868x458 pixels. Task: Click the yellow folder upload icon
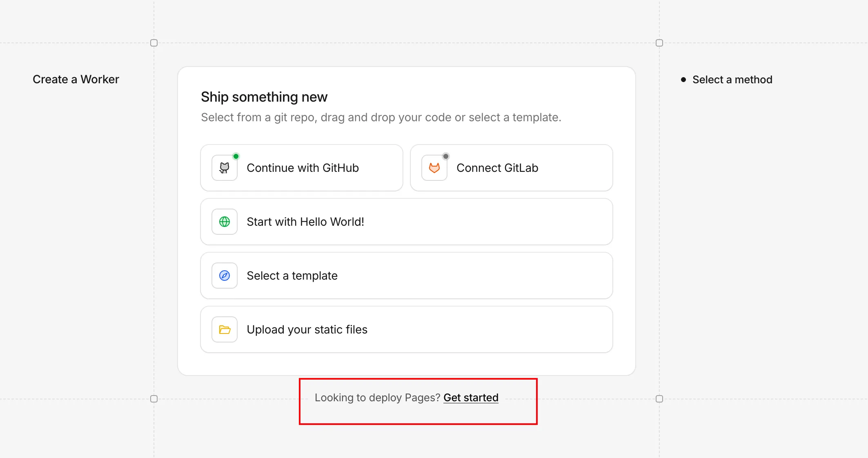click(x=225, y=329)
